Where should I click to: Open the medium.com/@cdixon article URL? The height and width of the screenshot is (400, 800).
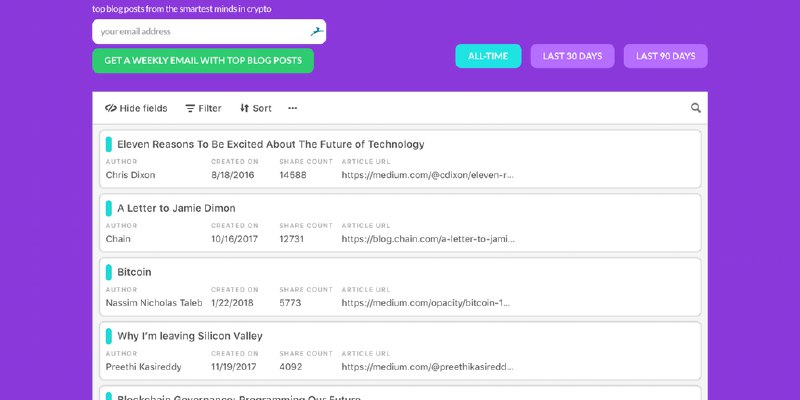428,175
